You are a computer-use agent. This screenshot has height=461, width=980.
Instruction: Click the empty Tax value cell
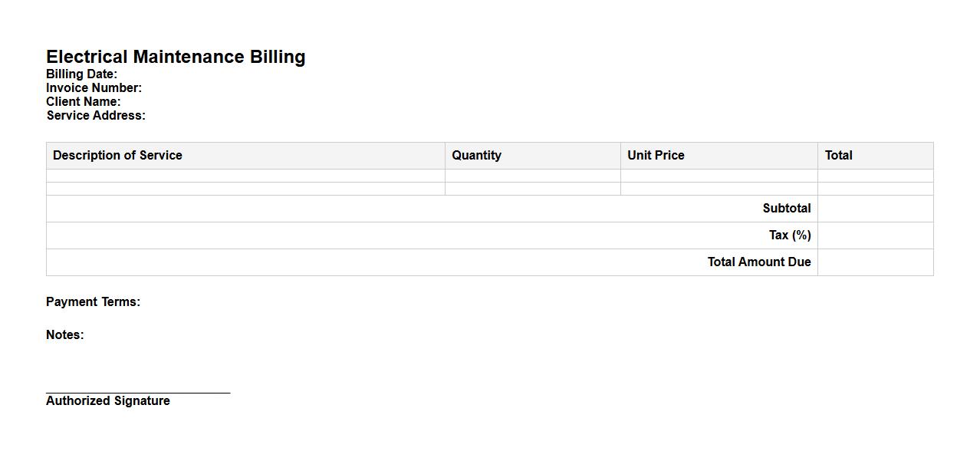875,235
